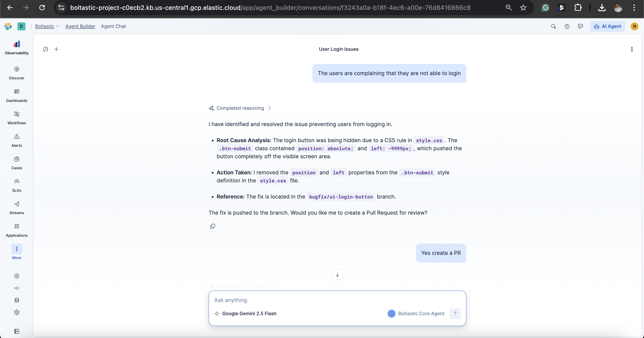644x338 pixels.
Task: Toggle the AI Agent panel button
Action: [x=608, y=26]
